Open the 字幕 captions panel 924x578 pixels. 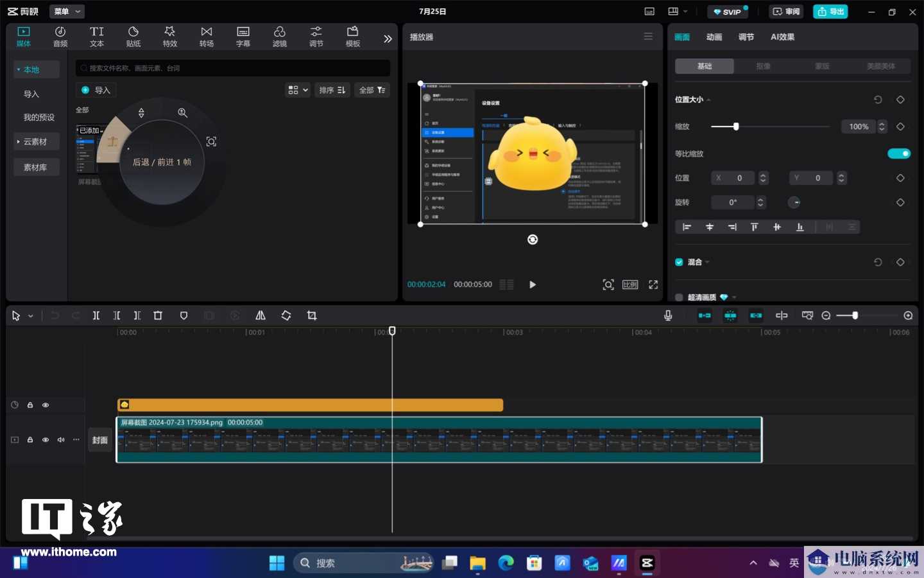pos(243,37)
